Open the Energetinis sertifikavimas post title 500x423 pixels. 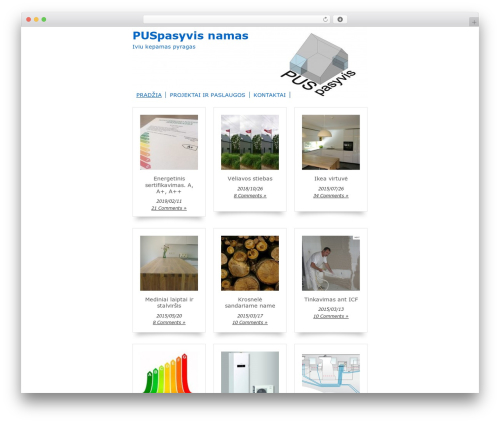(169, 185)
